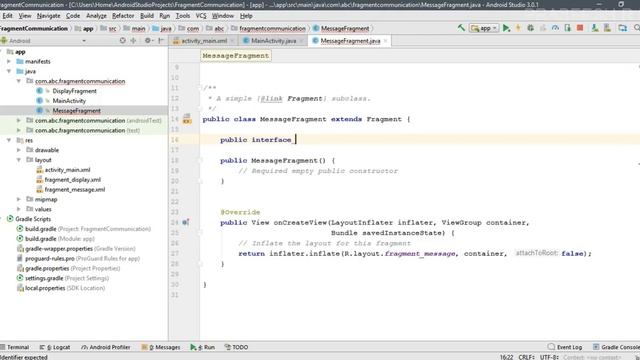Close the MessageFragment.java tab
This screenshot has width=640, height=360.
385,41
